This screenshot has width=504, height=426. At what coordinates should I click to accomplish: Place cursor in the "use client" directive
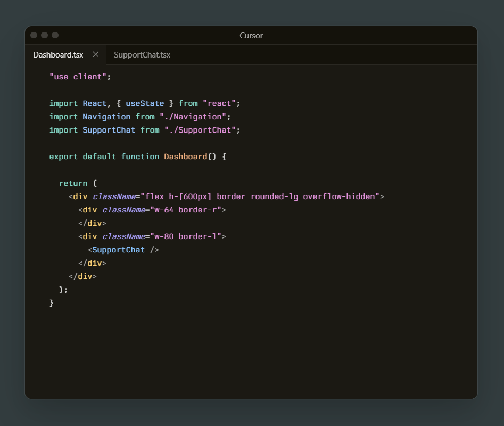tap(78, 77)
